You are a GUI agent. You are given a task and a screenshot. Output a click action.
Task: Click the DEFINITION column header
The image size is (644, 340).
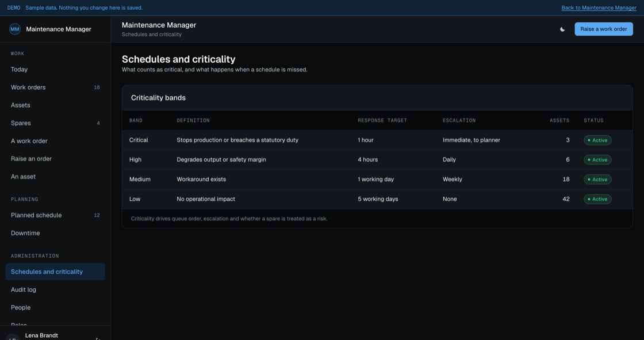(193, 120)
